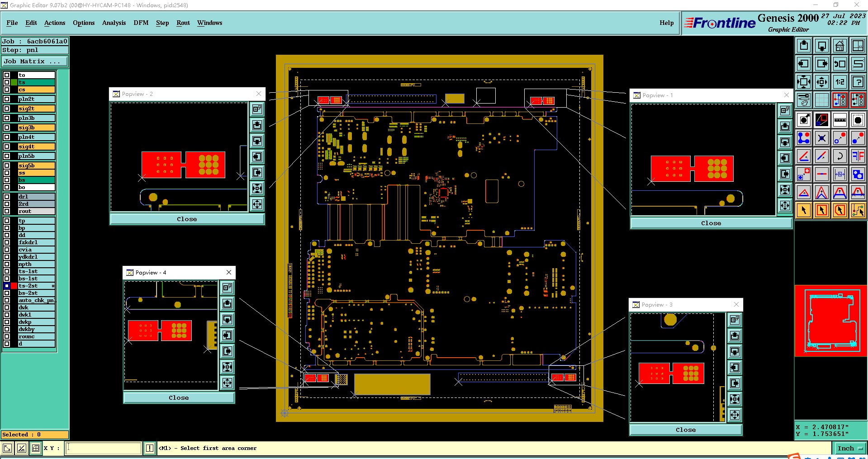Screen dimensions: 868x459
Task: Click the red panel overview thumbnail
Action: tap(831, 321)
